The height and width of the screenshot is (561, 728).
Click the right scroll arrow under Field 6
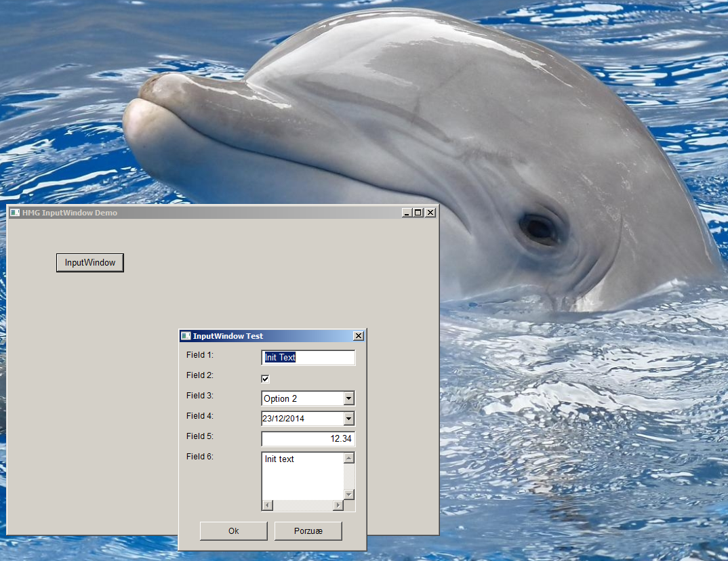pos(340,504)
